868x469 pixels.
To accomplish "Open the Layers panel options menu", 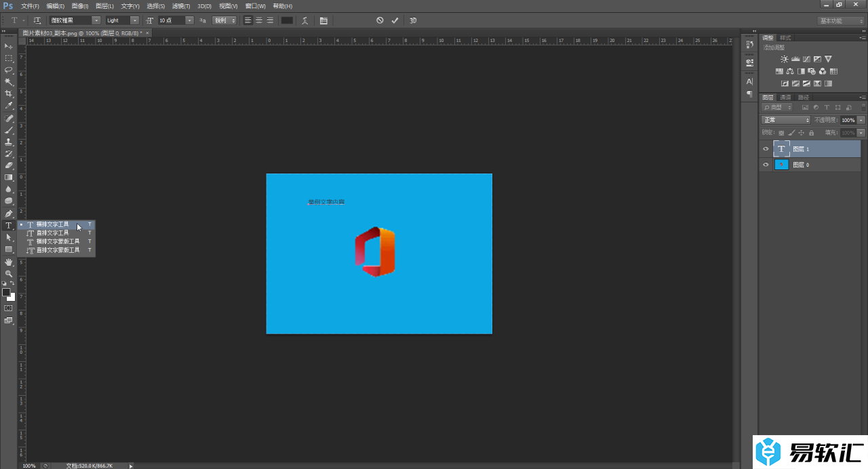I will tap(862, 97).
